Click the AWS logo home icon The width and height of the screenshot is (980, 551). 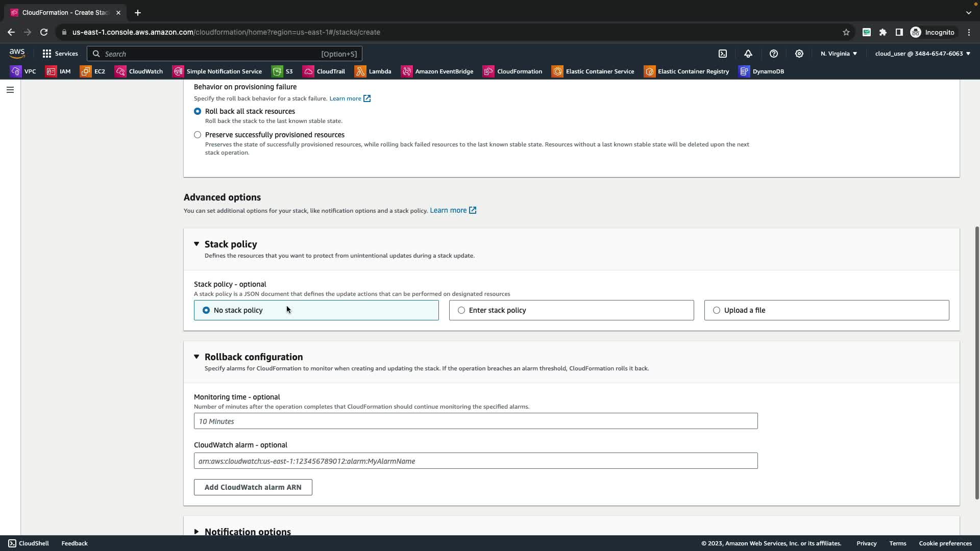(17, 53)
